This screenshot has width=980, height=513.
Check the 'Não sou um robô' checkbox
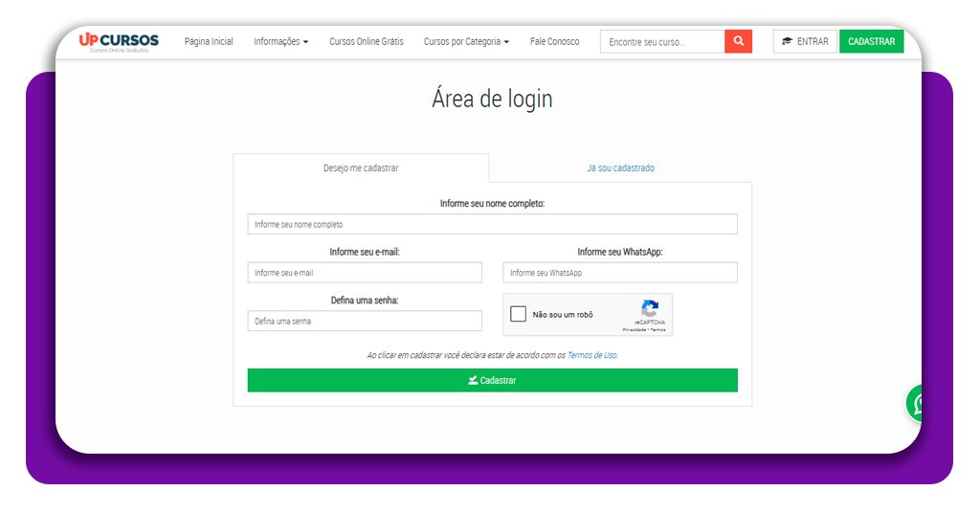tap(519, 314)
